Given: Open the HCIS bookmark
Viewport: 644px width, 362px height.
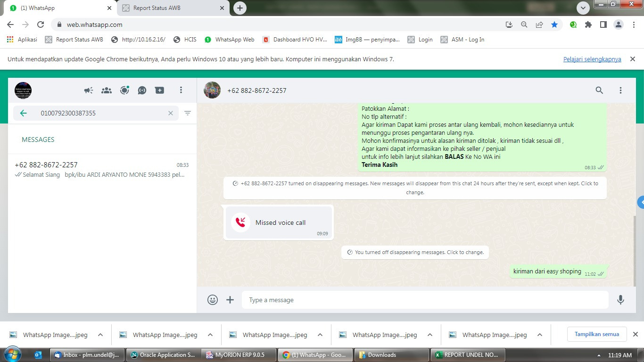Looking at the screenshot, I should [x=185, y=40].
